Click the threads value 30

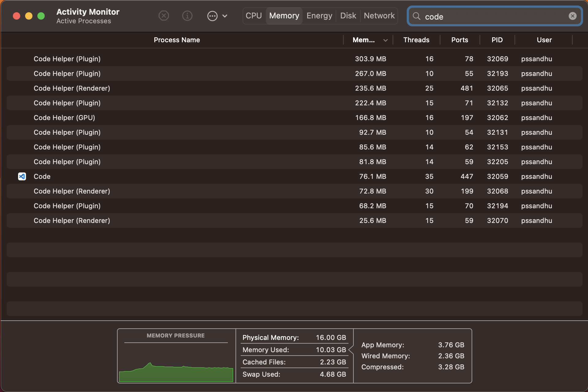pyautogui.click(x=429, y=191)
